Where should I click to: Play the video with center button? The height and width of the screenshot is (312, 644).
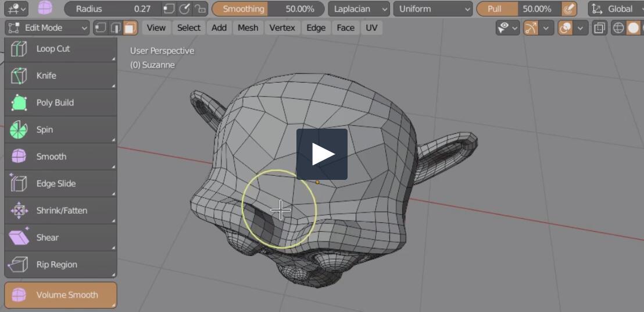pyautogui.click(x=322, y=154)
